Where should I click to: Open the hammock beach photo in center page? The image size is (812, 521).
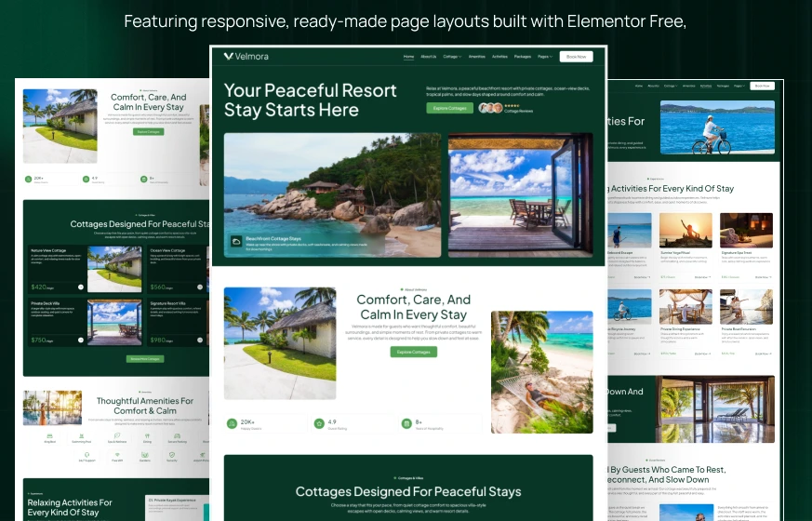pyautogui.click(x=541, y=372)
